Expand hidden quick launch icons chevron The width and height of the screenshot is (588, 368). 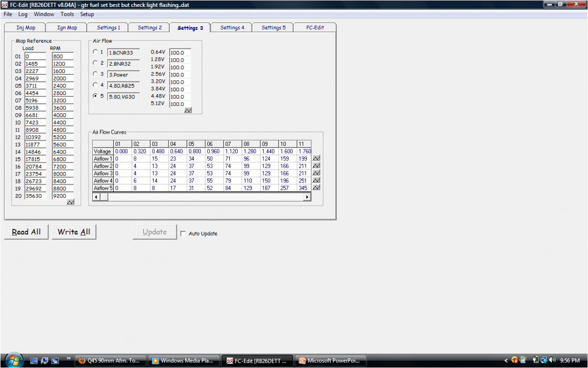(x=69, y=358)
